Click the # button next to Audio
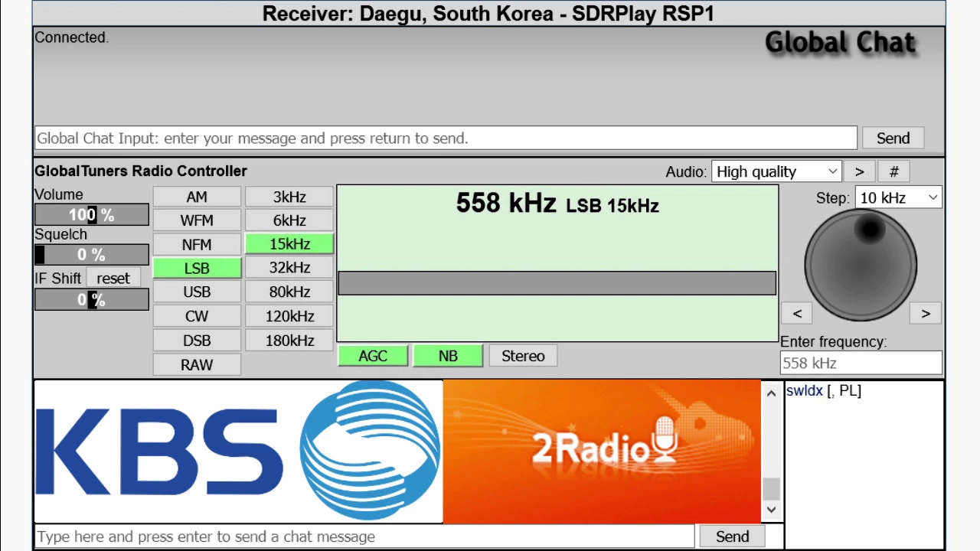 click(x=893, y=171)
